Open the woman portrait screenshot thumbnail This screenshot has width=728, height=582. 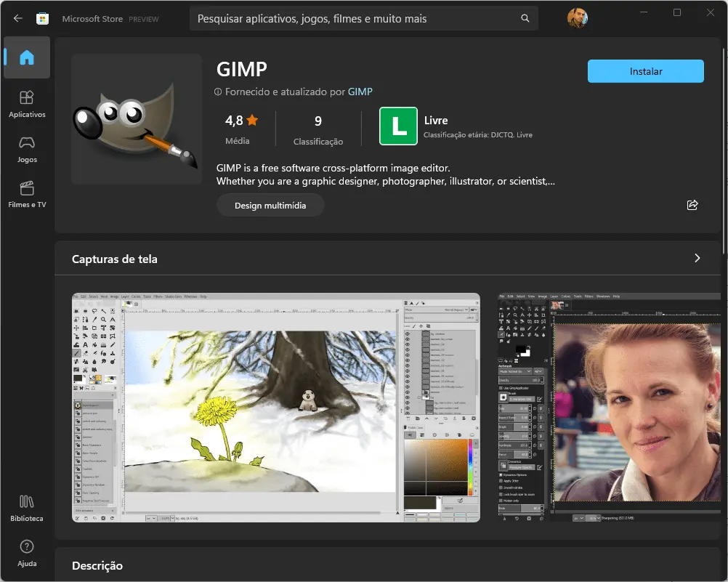click(612, 407)
